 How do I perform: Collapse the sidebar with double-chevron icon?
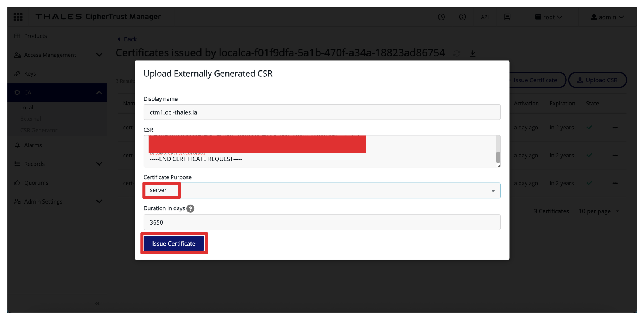tap(97, 303)
